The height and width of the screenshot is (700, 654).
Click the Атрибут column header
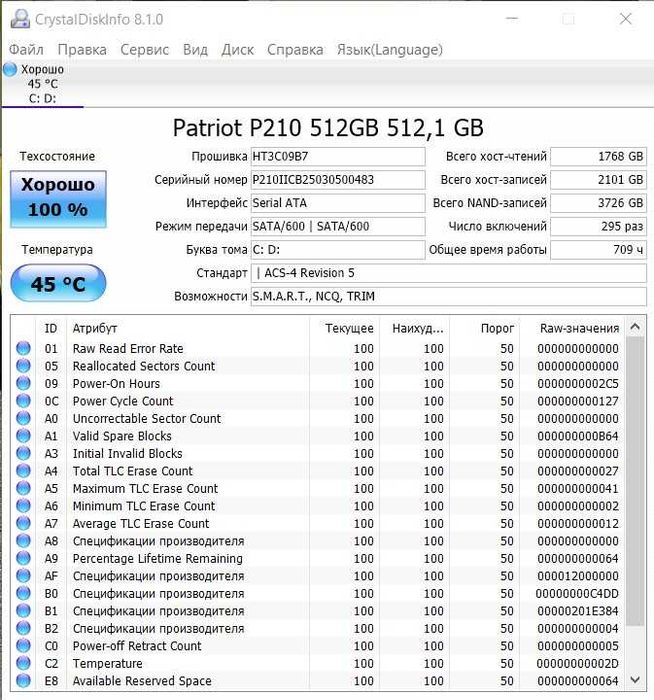tap(187, 329)
